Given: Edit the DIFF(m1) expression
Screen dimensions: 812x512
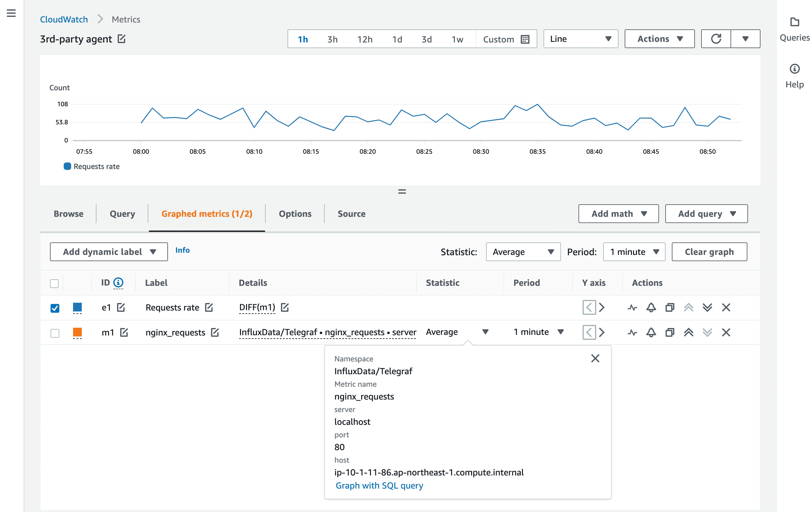Looking at the screenshot, I should (x=285, y=307).
